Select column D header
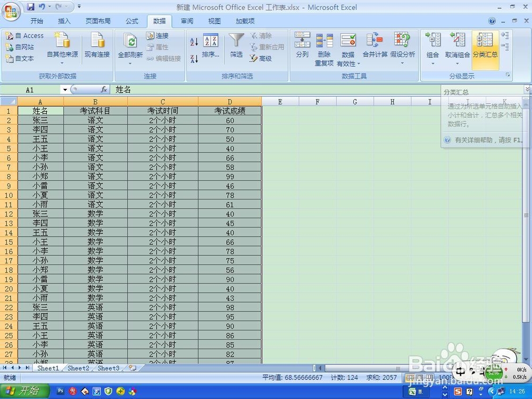The width and height of the screenshot is (532, 399). point(230,102)
